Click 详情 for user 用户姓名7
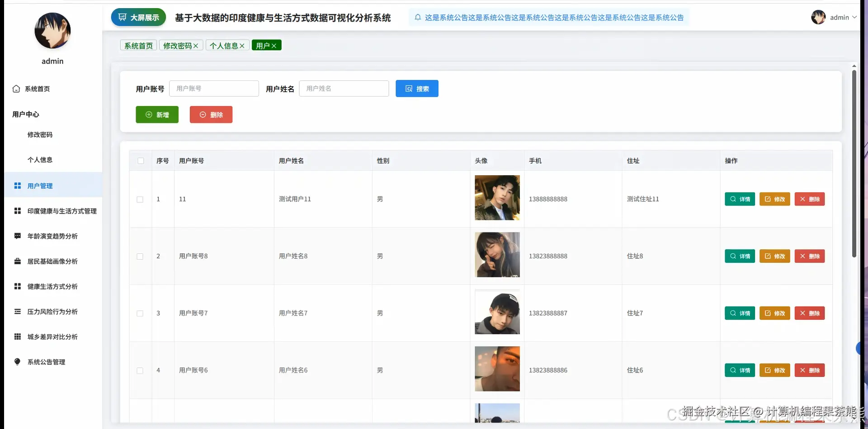Viewport: 868px width, 429px height. click(x=740, y=313)
